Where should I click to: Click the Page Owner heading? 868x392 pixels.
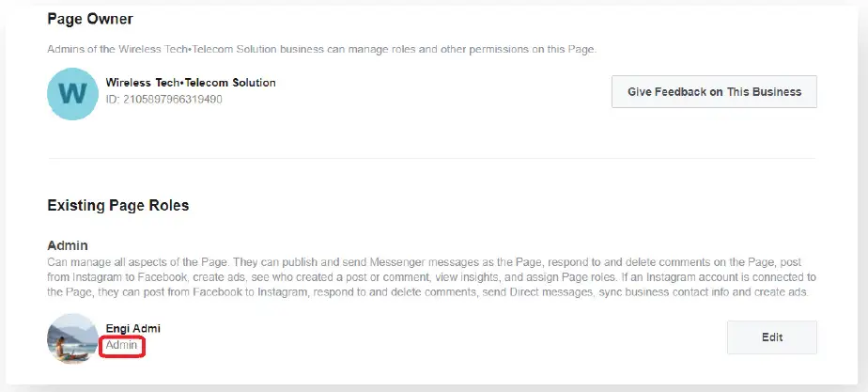pos(90,18)
